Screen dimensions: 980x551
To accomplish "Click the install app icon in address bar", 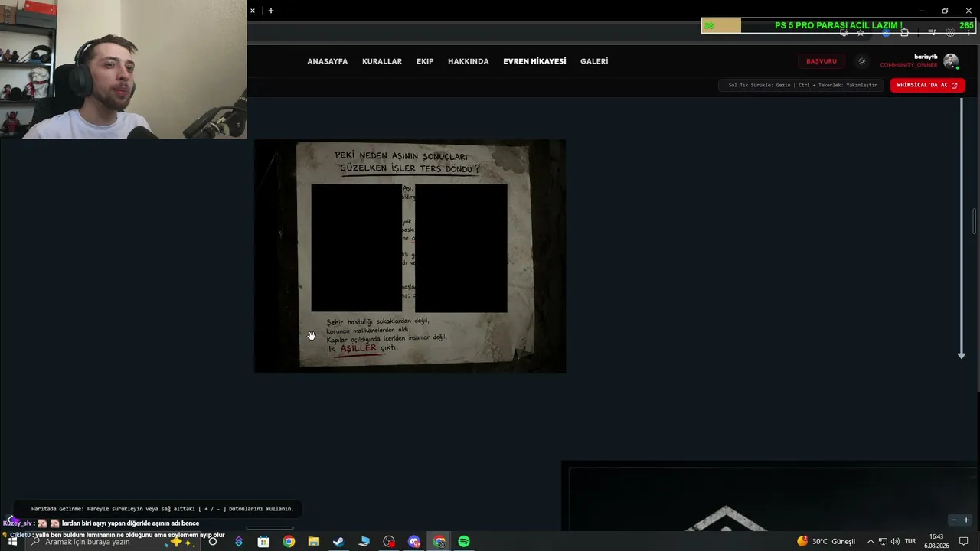I will pos(844,32).
